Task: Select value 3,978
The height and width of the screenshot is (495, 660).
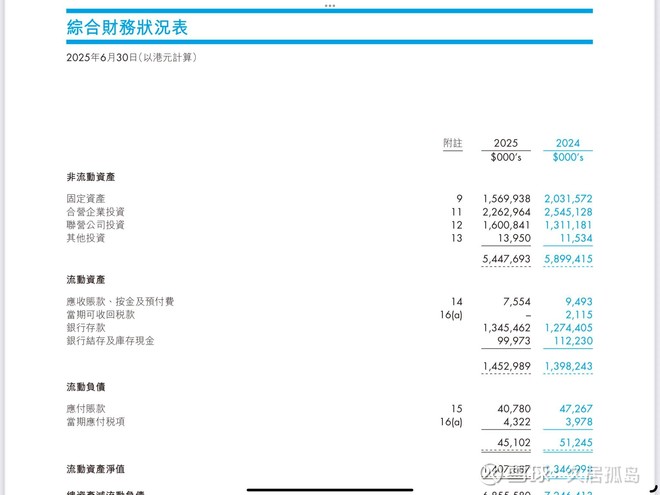Action: [x=579, y=421]
